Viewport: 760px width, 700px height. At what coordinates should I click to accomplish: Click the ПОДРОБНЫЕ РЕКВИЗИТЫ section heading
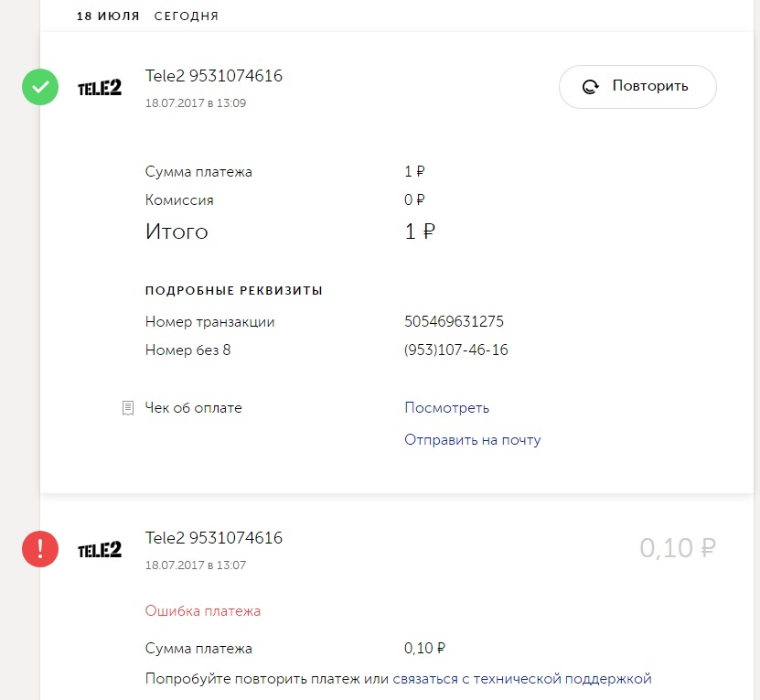coord(233,291)
